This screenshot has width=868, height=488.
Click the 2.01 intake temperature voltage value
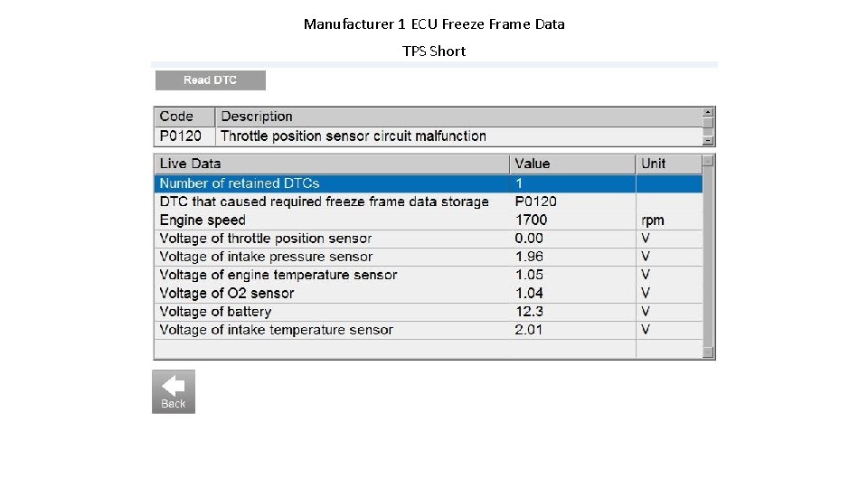click(x=529, y=330)
